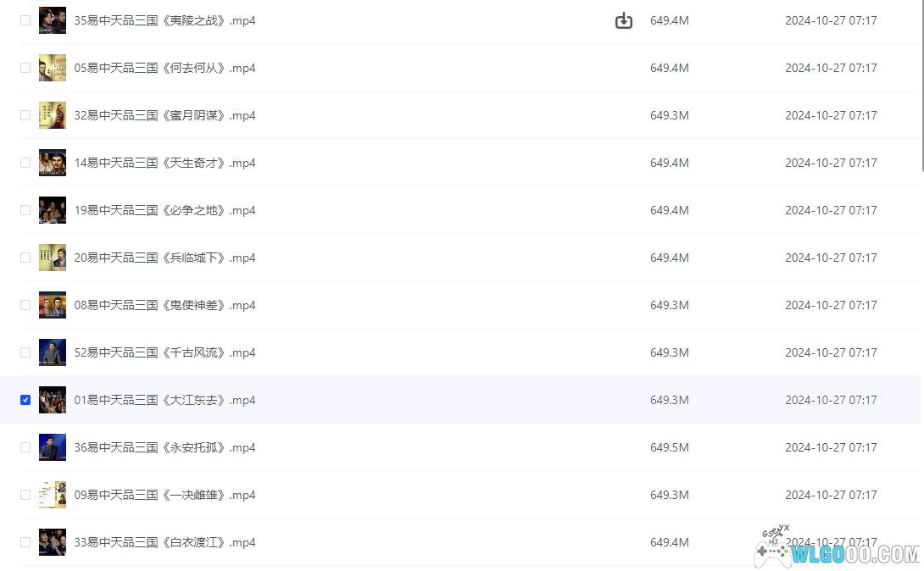Check the box for 33《白衣渡江》
Viewport: 924px width, 571px height.
[x=25, y=542]
